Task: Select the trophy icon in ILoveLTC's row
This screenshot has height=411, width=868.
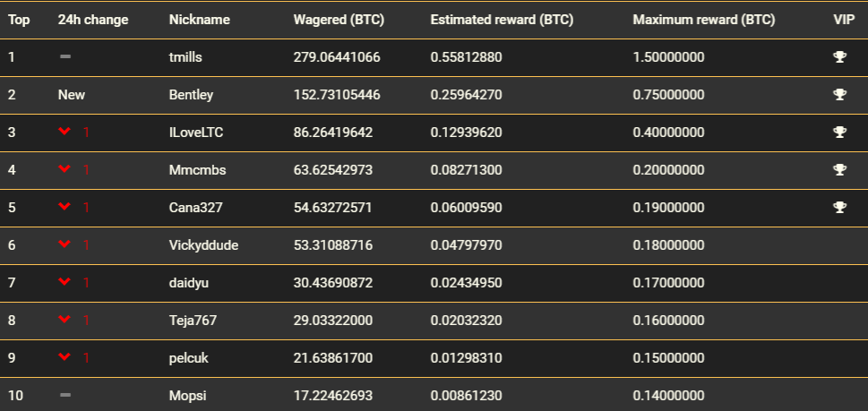Action: 839,132
